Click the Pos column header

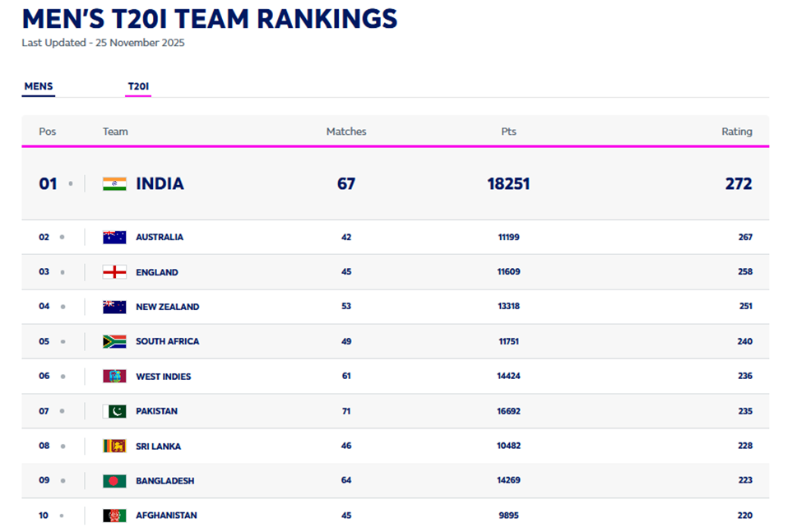(x=48, y=132)
